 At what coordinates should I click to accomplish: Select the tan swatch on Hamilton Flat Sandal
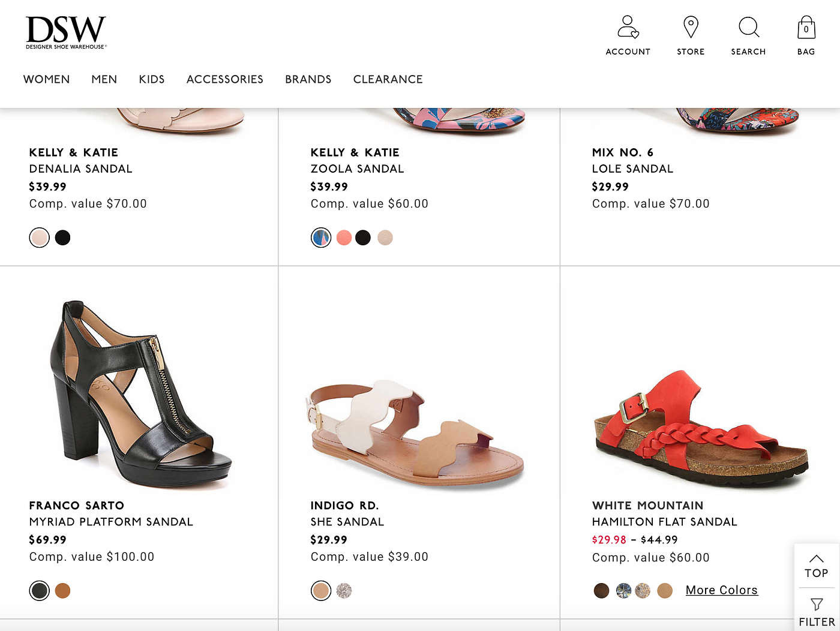click(x=664, y=590)
